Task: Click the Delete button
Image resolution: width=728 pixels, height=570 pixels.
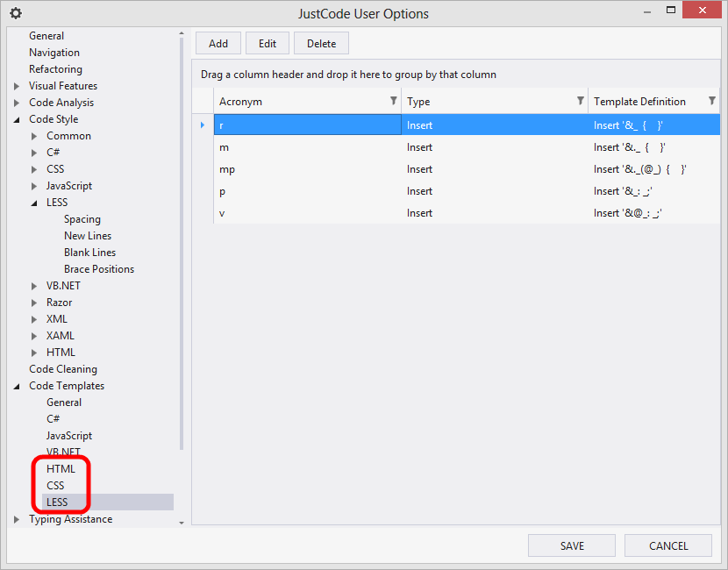Action: pos(321,43)
